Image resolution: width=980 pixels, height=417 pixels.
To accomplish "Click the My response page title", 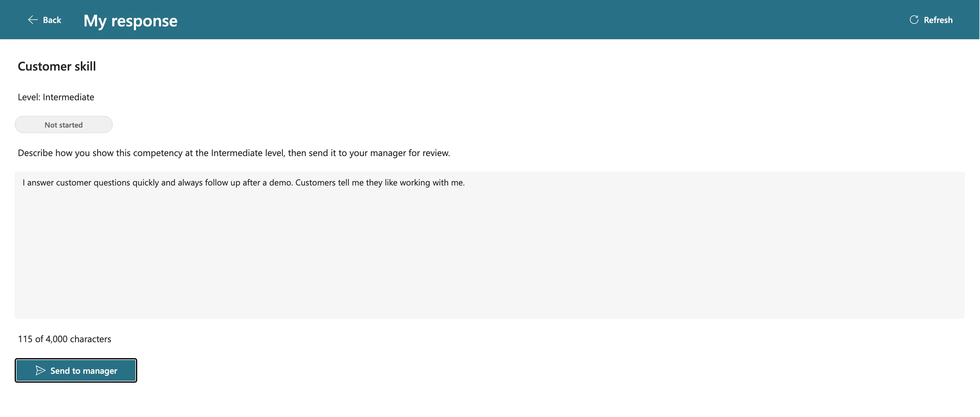I will pyautogui.click(x=130, y=21).
